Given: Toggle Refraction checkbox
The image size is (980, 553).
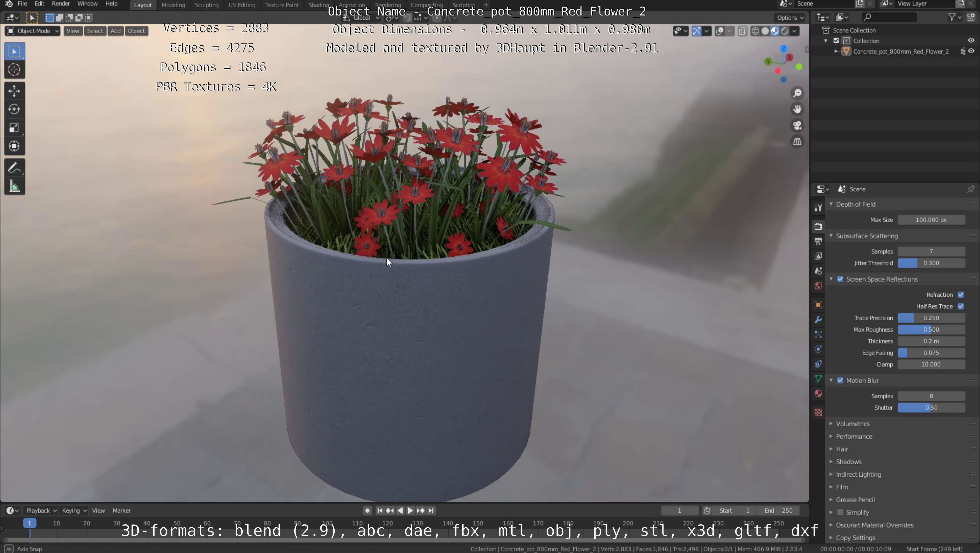Looking at the screenshot, I should pos(960,295).
